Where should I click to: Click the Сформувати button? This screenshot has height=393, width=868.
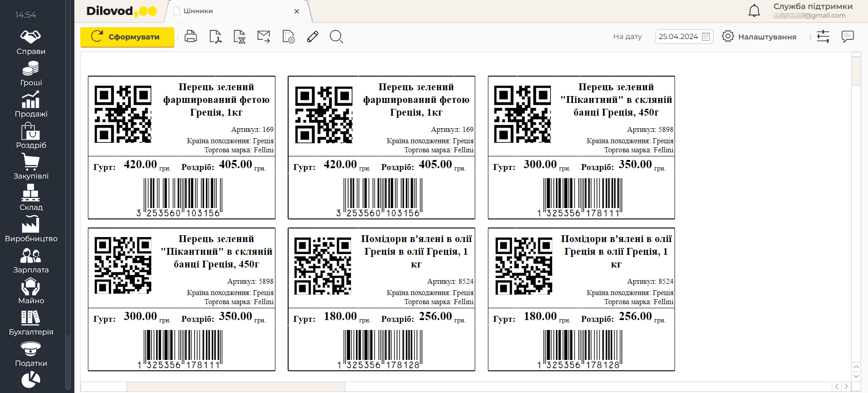point(127,37)
